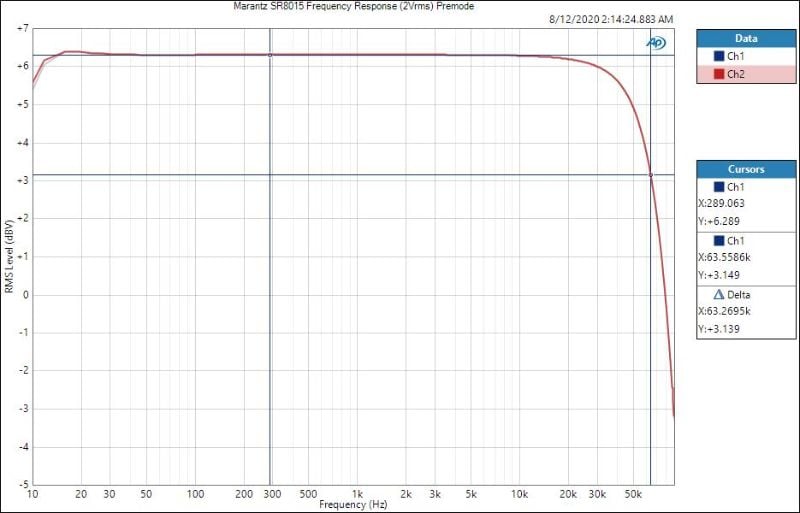Click the timestamp 8/12/2020 2:14:24.883 AM

(611, 19)
